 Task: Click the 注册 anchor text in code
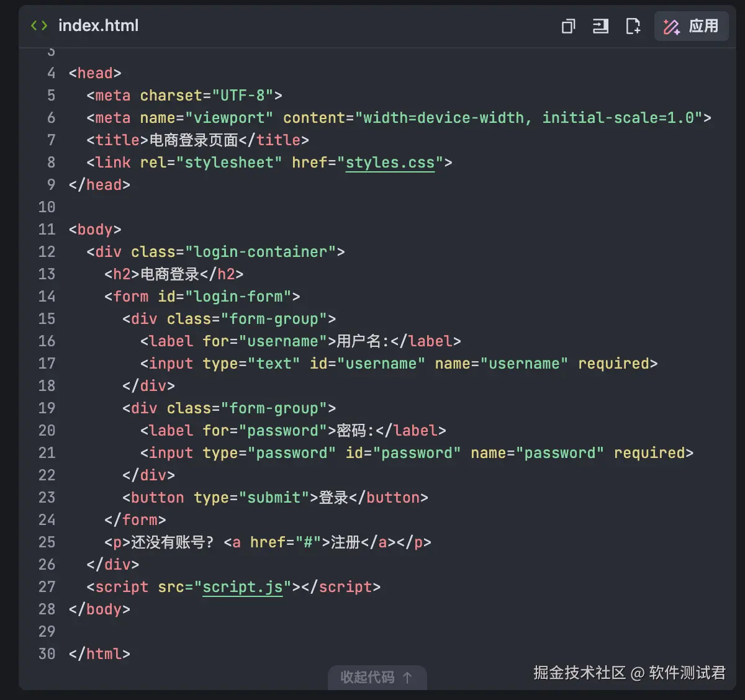click(x=346, y=542)
